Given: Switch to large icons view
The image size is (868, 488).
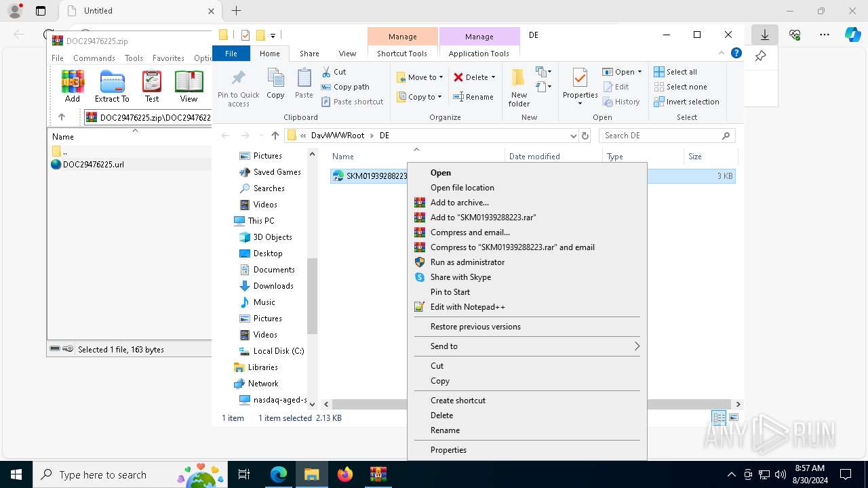Looking at the screenshot, I should click(733, 418).
